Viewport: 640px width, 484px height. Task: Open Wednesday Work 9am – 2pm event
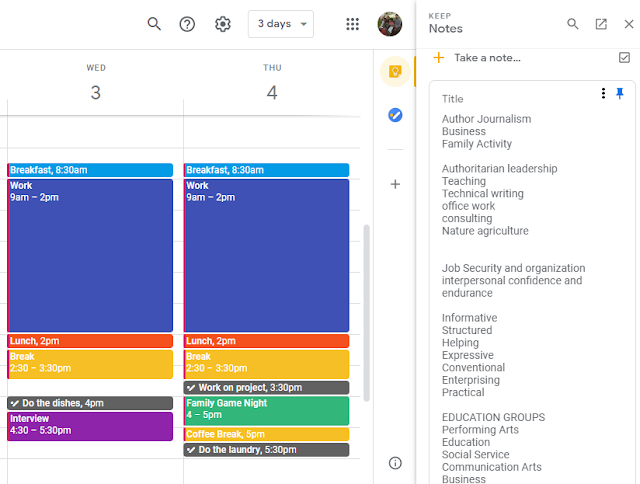(x=90, y=255)
